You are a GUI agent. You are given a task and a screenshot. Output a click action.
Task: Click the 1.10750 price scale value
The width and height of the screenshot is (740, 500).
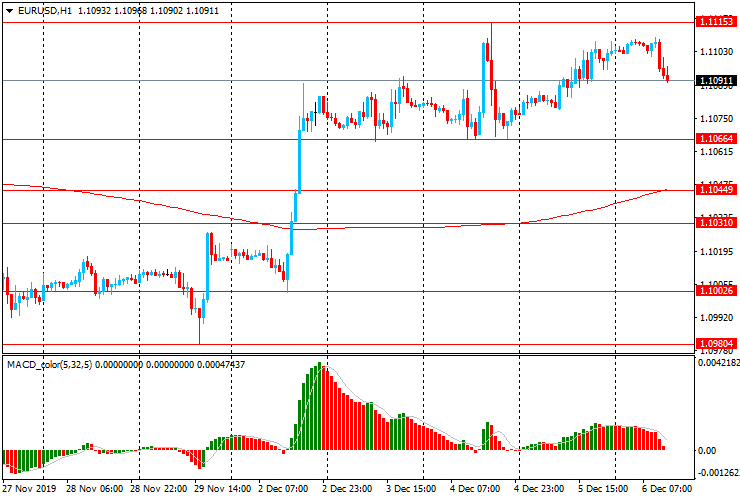716,119
